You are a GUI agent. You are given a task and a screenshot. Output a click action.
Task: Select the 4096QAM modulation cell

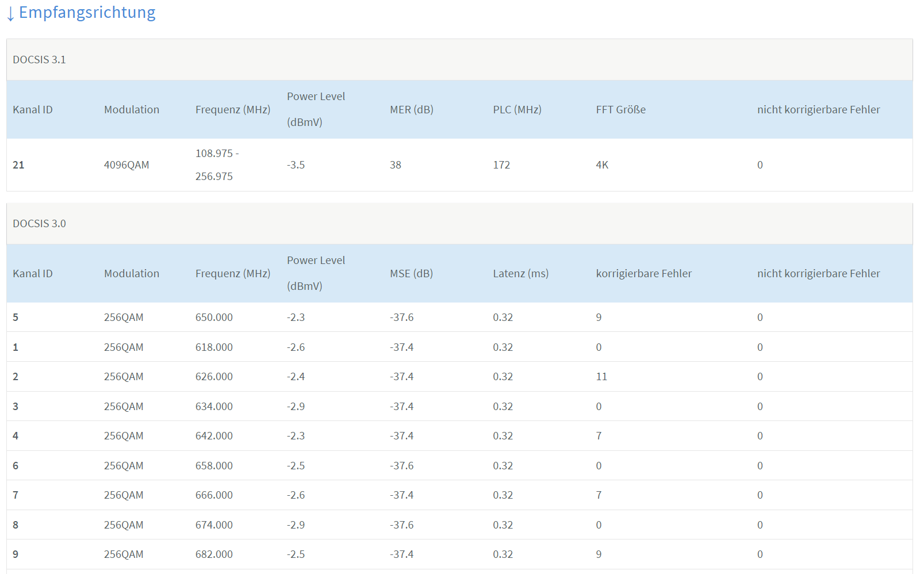click(x=126, y=165)
